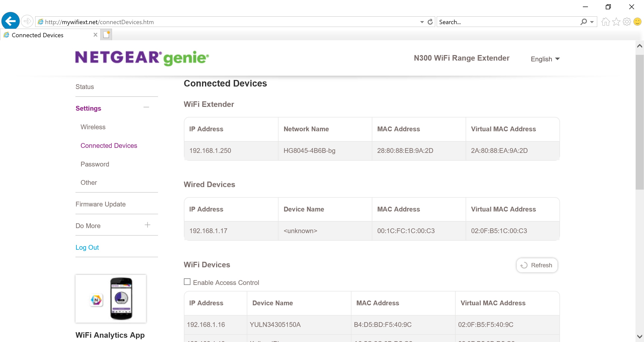Open Favorites with the star icon
This screenshot has height=342, width=644.
pyautogui.click(x=616, y=22)
